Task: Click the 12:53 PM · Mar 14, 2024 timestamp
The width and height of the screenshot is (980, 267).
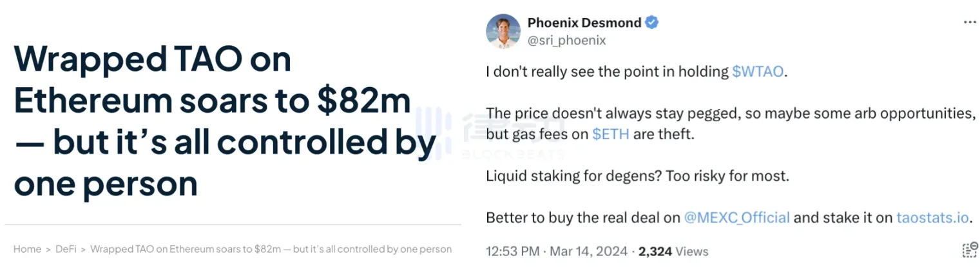Action: [555, 252]
